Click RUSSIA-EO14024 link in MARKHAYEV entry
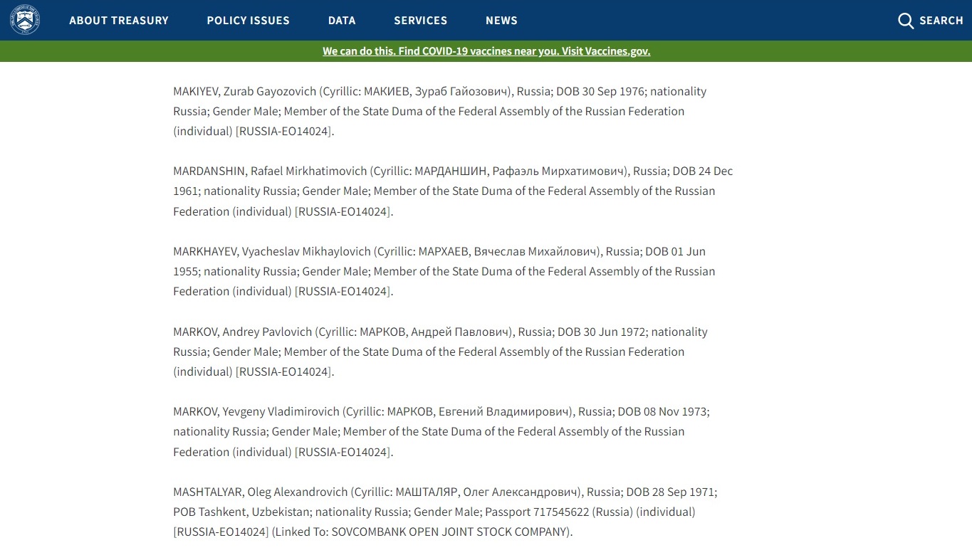Screen dimensions: 972x560 tap(342, 292)
